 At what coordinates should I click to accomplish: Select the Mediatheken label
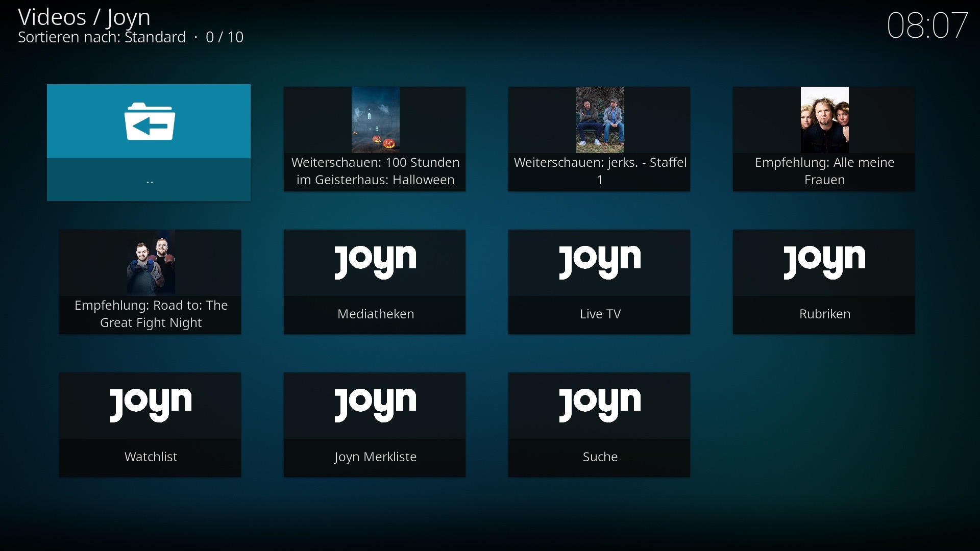[x=376, y=314]
